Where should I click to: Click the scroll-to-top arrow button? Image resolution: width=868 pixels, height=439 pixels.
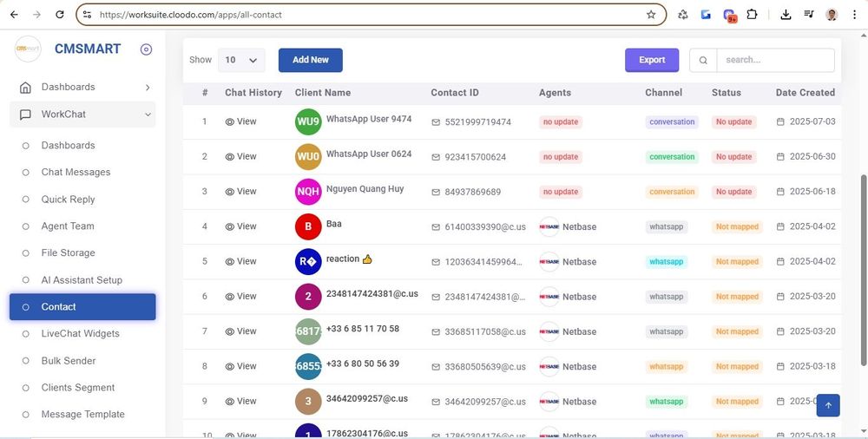[x=827, y=405]
